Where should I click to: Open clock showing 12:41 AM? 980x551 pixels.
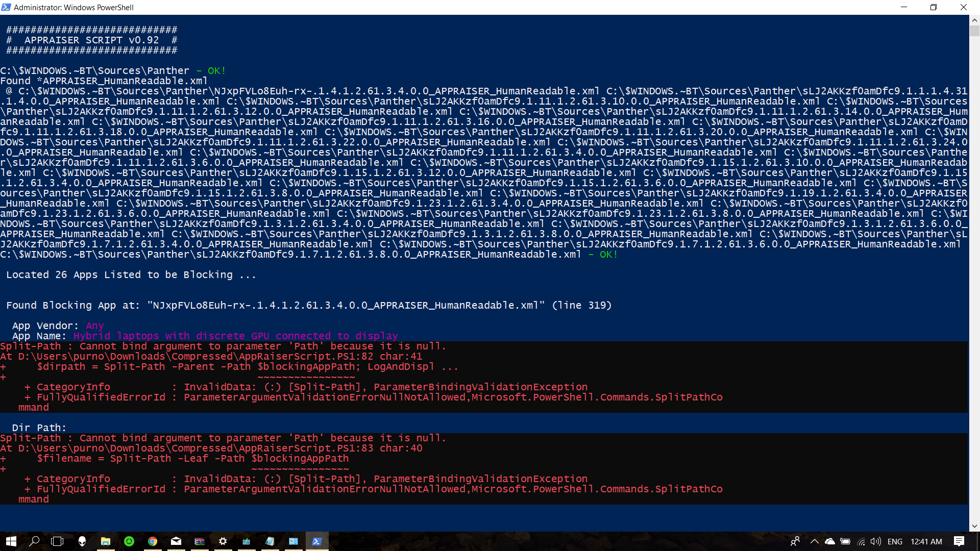coord(926,541)
